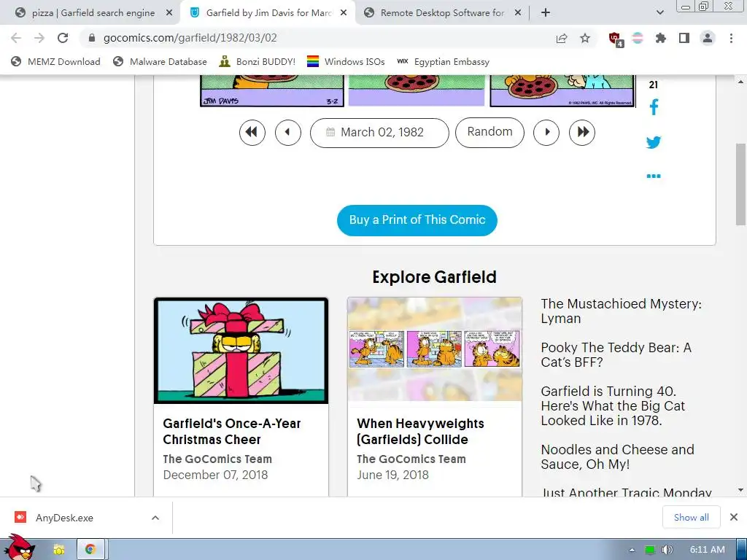The image size is (747, 560).
Task: Click the page vertical scrollbar thumb
Action: point(740,186)
